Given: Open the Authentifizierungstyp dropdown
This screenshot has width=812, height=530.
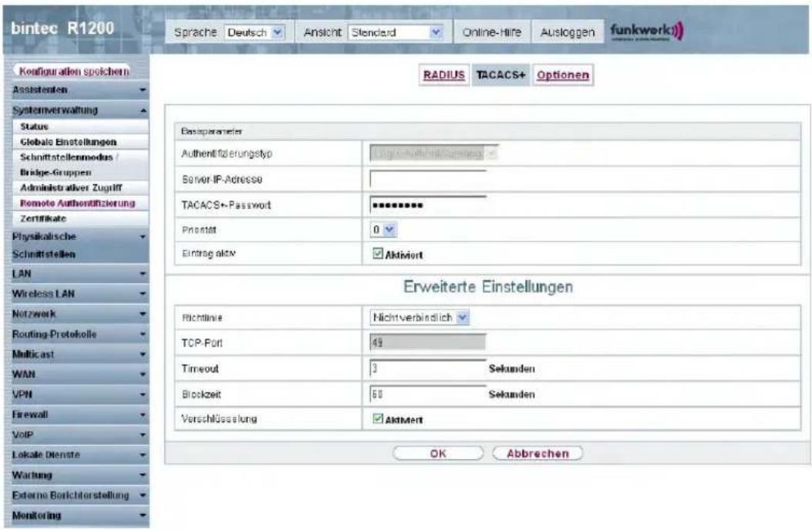Looking at the screenshot, I should click(x=433, y=154).
